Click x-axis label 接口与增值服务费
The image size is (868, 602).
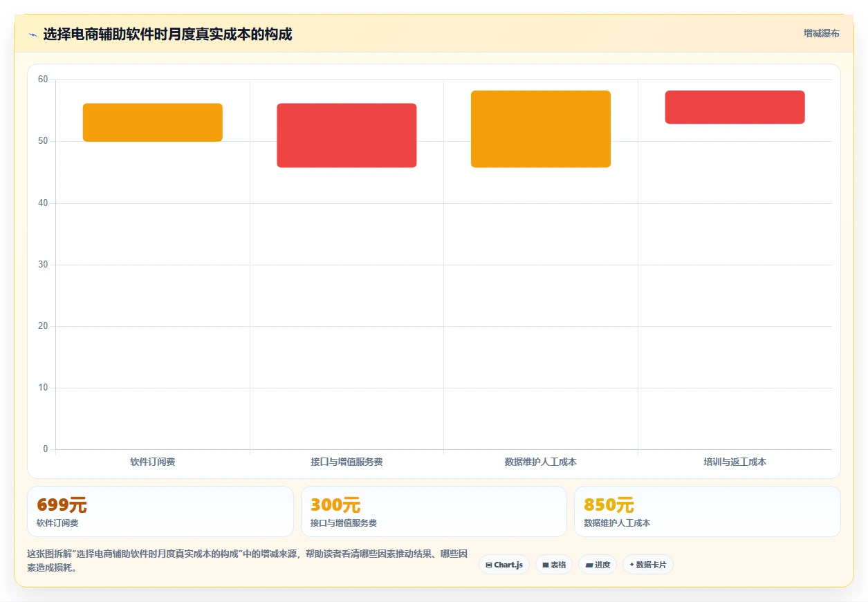pos(347,462)
